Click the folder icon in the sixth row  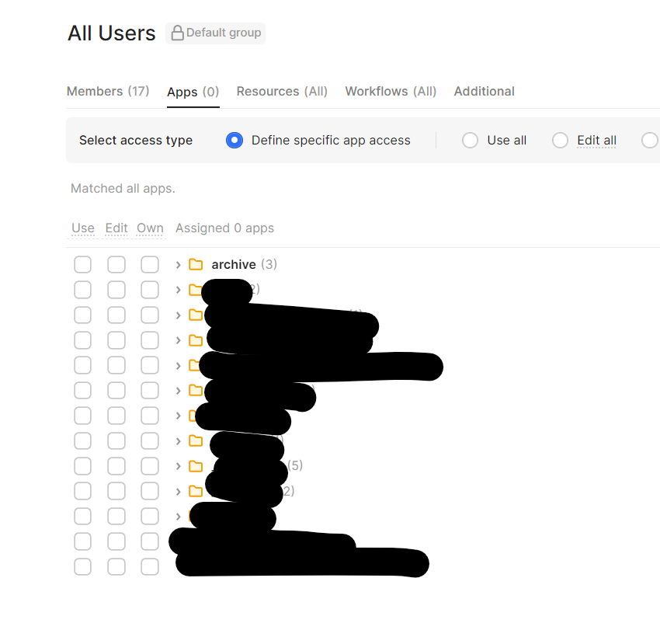click(x=195, y=390)
